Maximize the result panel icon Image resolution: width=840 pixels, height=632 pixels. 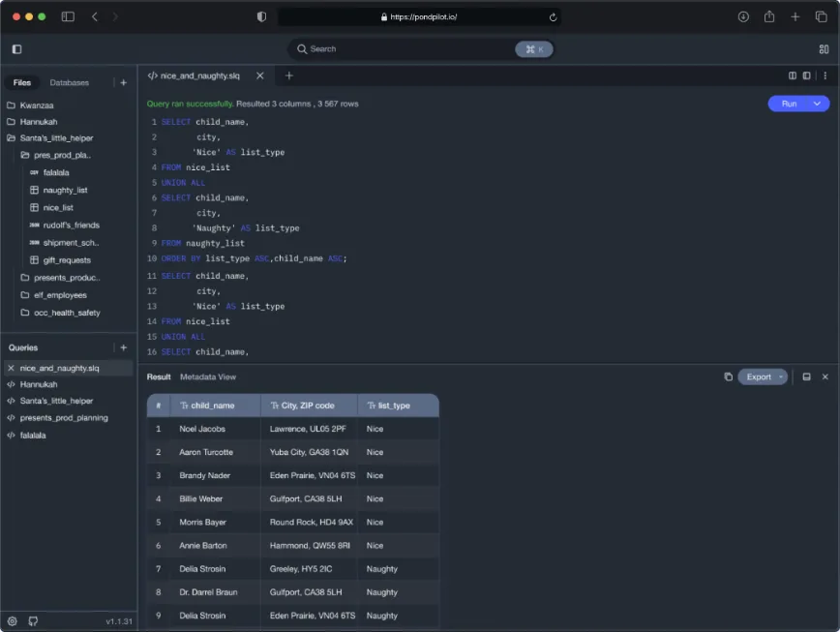click(x=806, y=377)
